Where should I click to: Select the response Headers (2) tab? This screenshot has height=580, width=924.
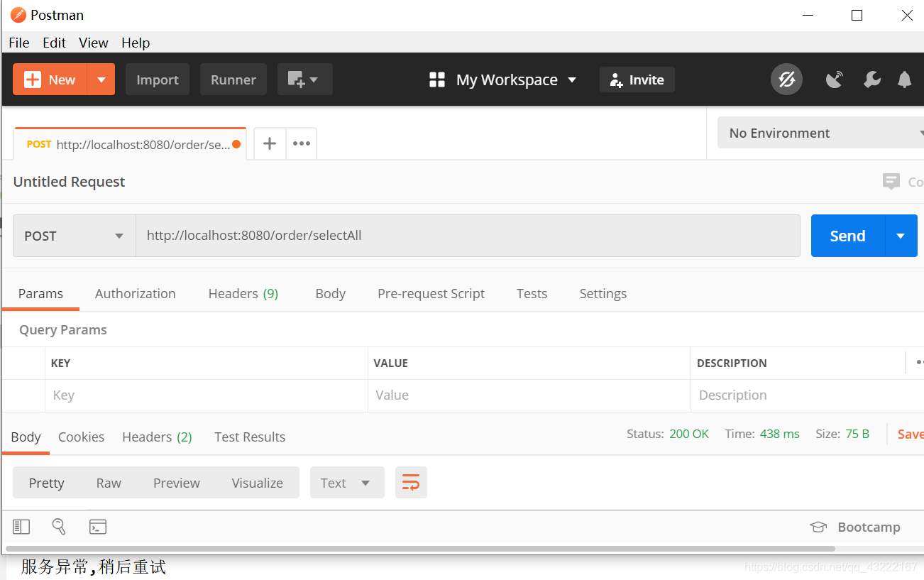pos(157,437)
